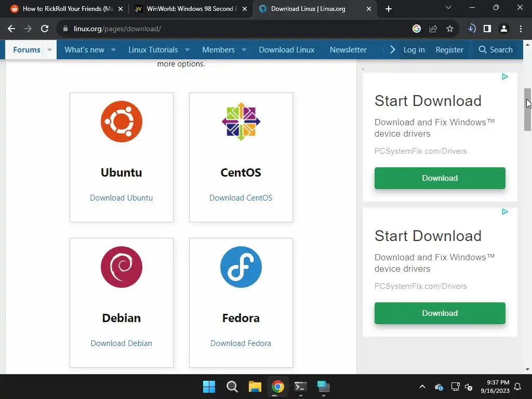
Task: Click the Download Debian link
Action: [122, 343]
